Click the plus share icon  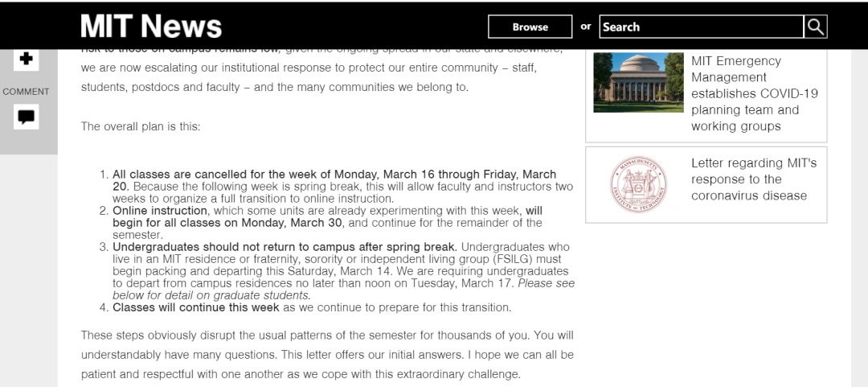click(26, 59)
